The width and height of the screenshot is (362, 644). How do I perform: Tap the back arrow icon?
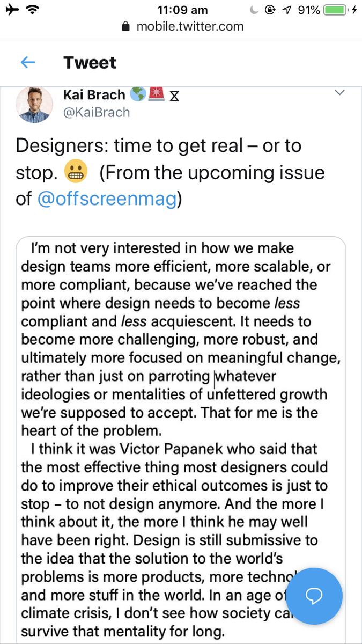(28, 63)
